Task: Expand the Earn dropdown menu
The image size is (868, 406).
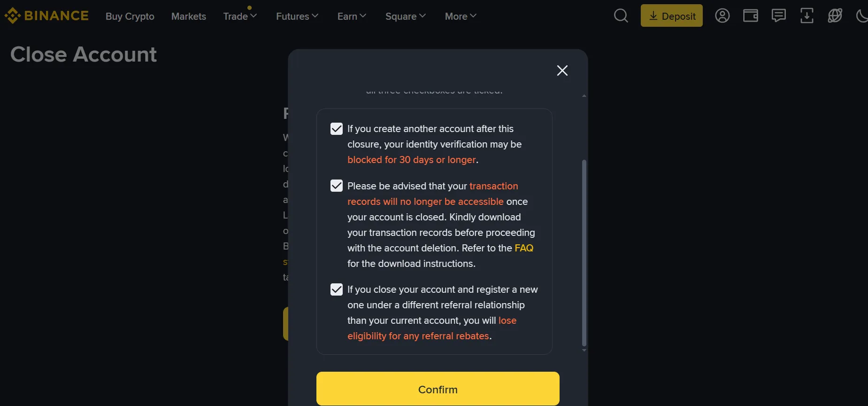Action: pos(351,16)
